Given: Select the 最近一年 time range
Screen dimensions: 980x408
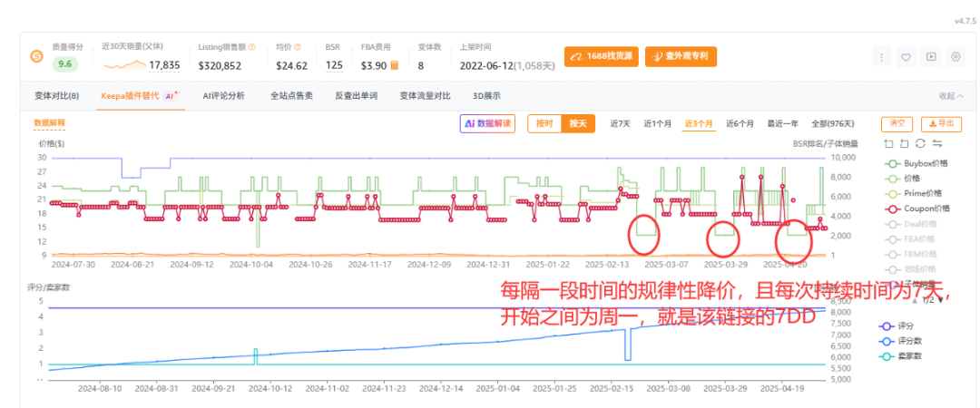Looking at the screenshot, I should tap(782, 123).
